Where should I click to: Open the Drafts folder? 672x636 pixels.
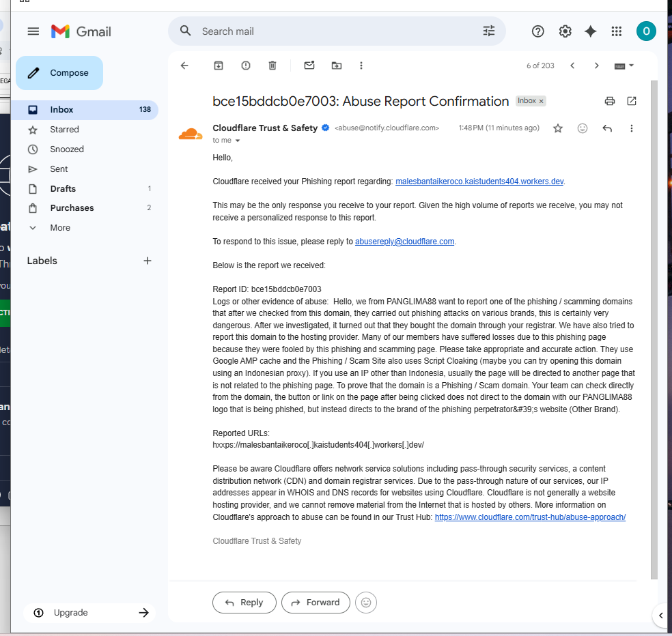click(x=85, y=188)
